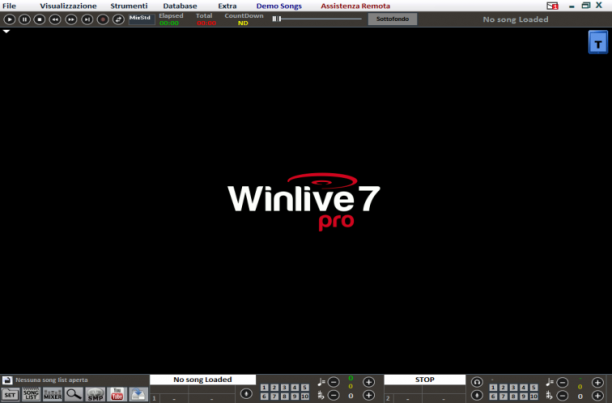Click the round microphone icon on deck 1
Screen dimensions: 612x403
coord(246,394)
